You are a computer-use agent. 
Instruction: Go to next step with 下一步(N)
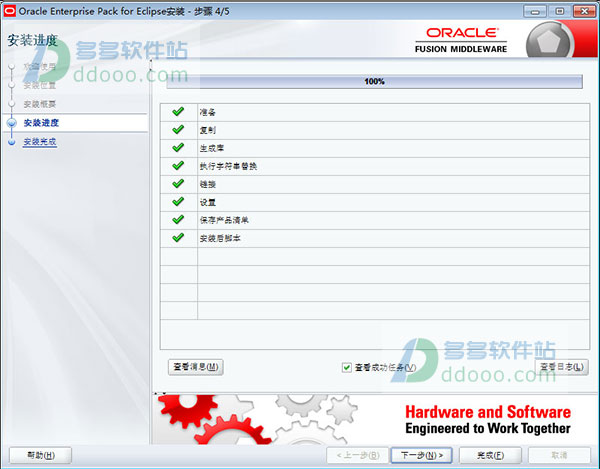[422, 455]
